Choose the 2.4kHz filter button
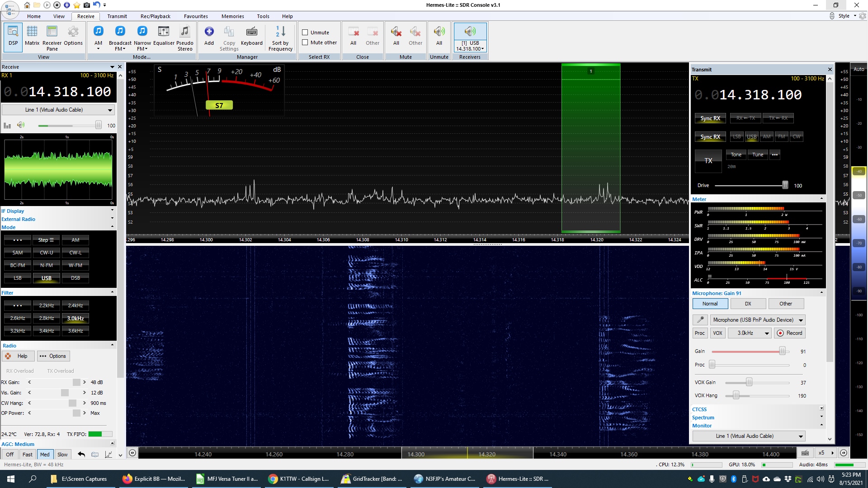The height and width of the screenshot is (488, 868). tap(75, 305)
